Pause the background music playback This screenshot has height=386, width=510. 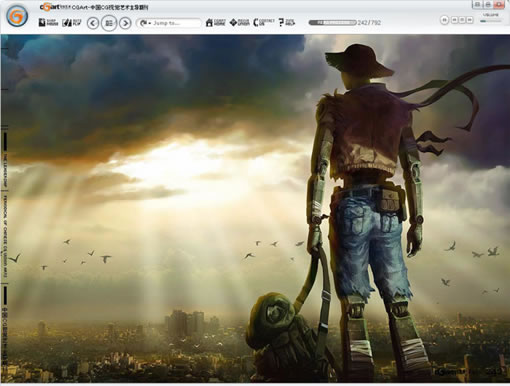click(444, 20)
